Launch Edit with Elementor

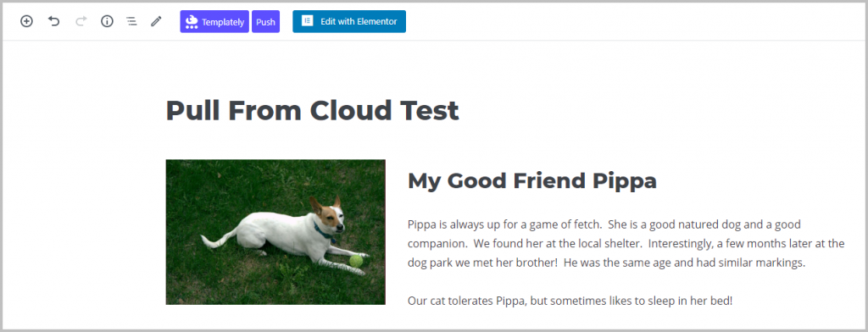point(349,21)
